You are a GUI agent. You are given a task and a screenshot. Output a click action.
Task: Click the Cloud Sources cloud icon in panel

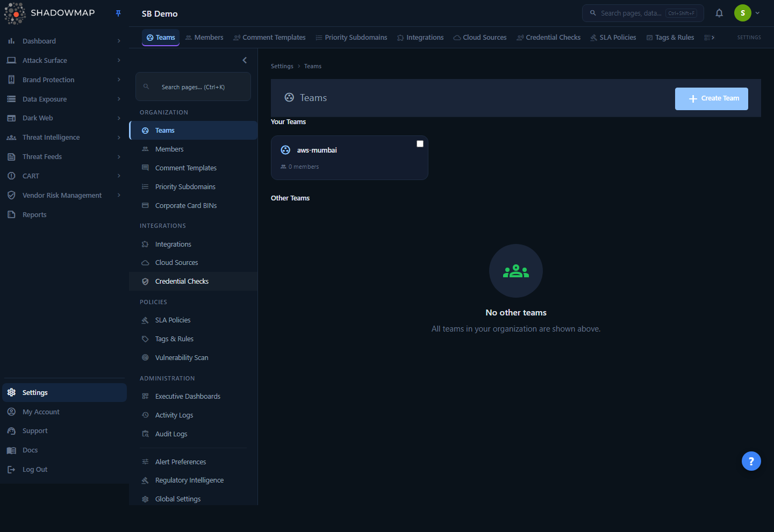click(x=145, y=263)
